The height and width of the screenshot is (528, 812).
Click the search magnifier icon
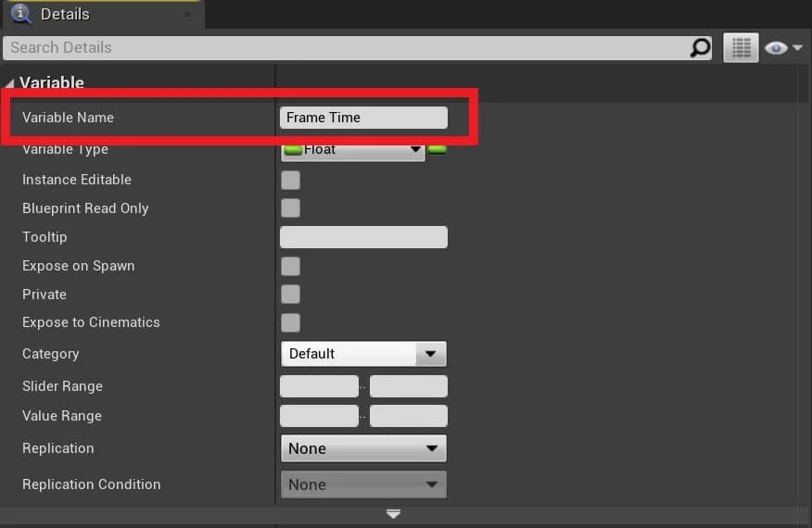click(x=700, y=48)
